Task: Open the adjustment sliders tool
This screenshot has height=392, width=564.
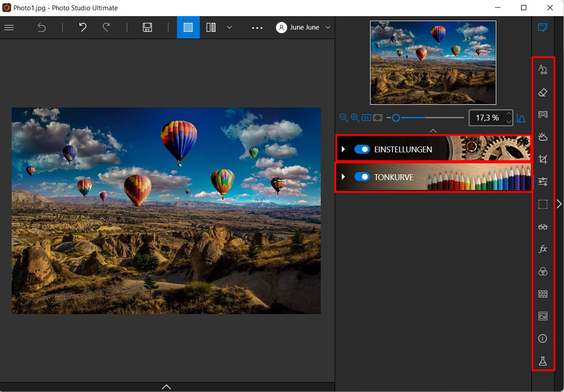Action: (542, 181)
